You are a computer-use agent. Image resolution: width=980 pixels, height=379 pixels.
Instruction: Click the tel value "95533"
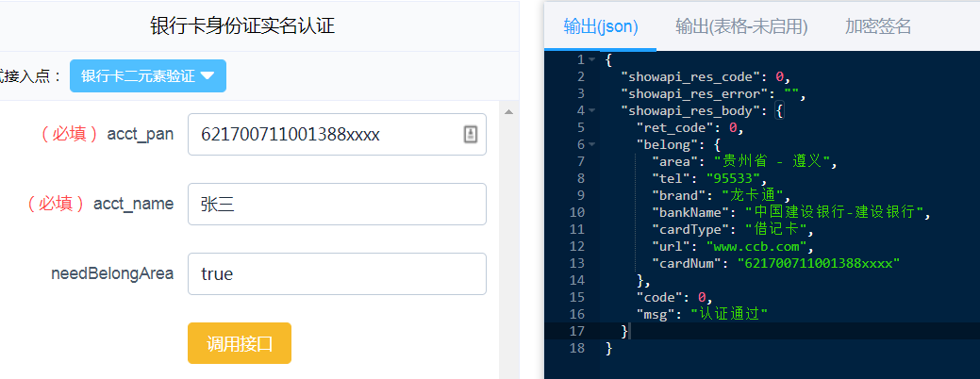(733, 179)
